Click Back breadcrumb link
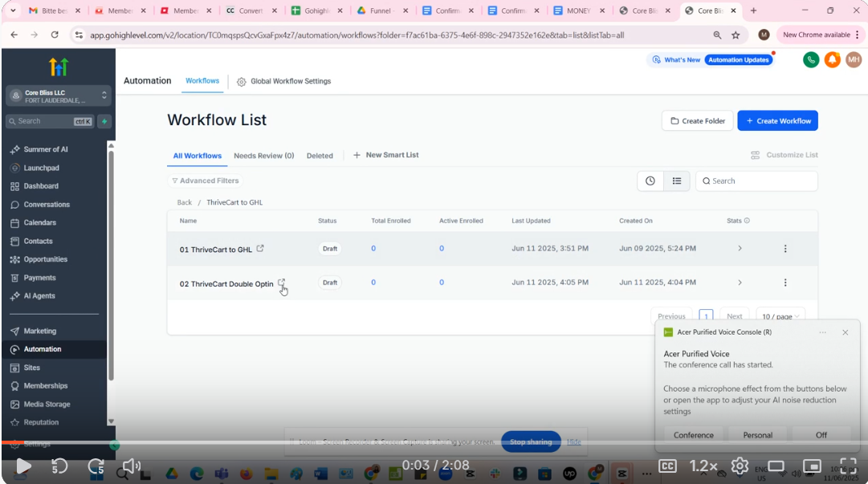868x484 pixels. pyautogui.click(x=185, y=202)
